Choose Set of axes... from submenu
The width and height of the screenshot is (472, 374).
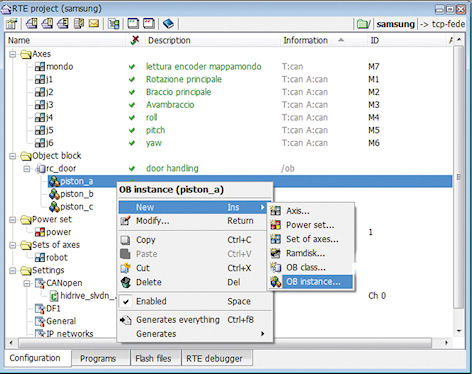pos(311,239)
